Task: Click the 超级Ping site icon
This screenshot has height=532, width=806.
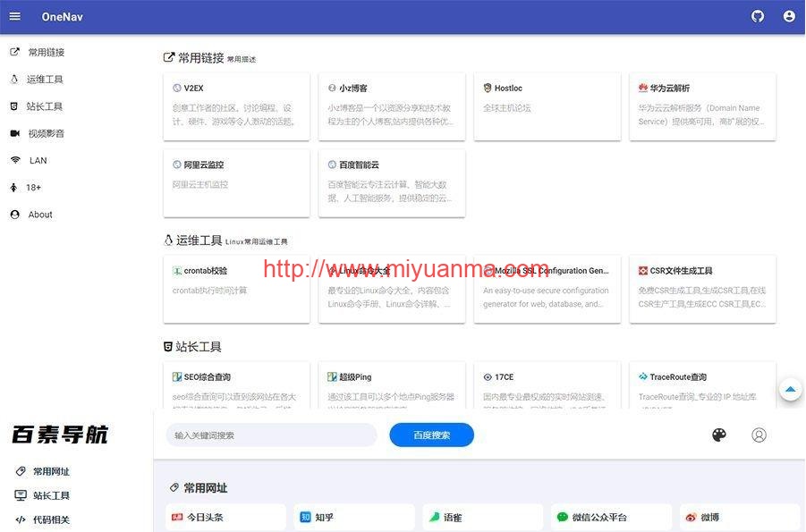Action: (x=332, y=376)
